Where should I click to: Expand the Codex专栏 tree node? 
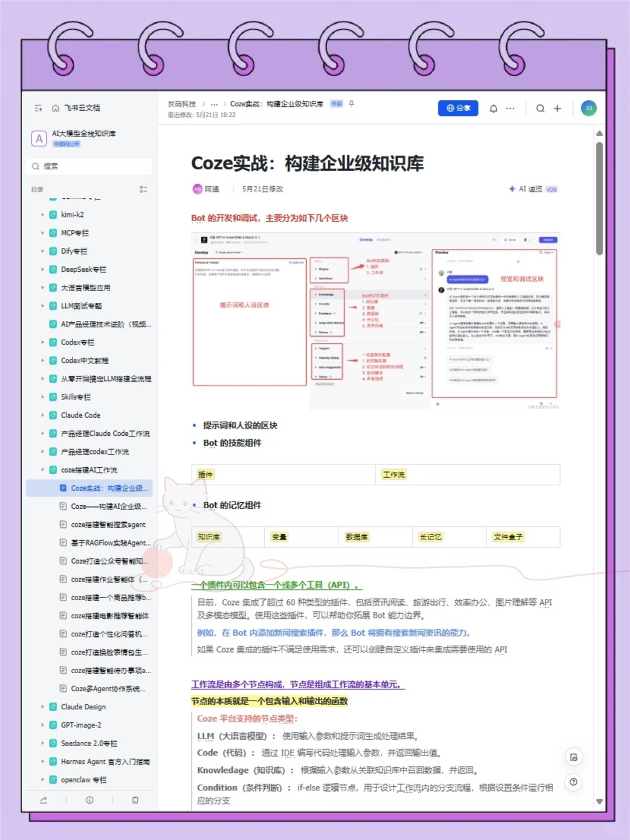click(x=43, y=342)
